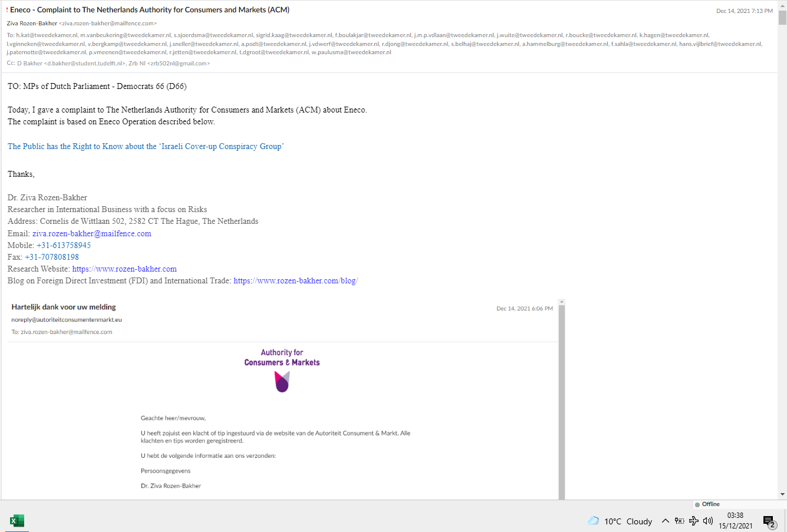Image resolution: width=787 pixels, height=532 pixels.
Task: Click the mobile number +31-613758945 link
Action: pos(64,245)
